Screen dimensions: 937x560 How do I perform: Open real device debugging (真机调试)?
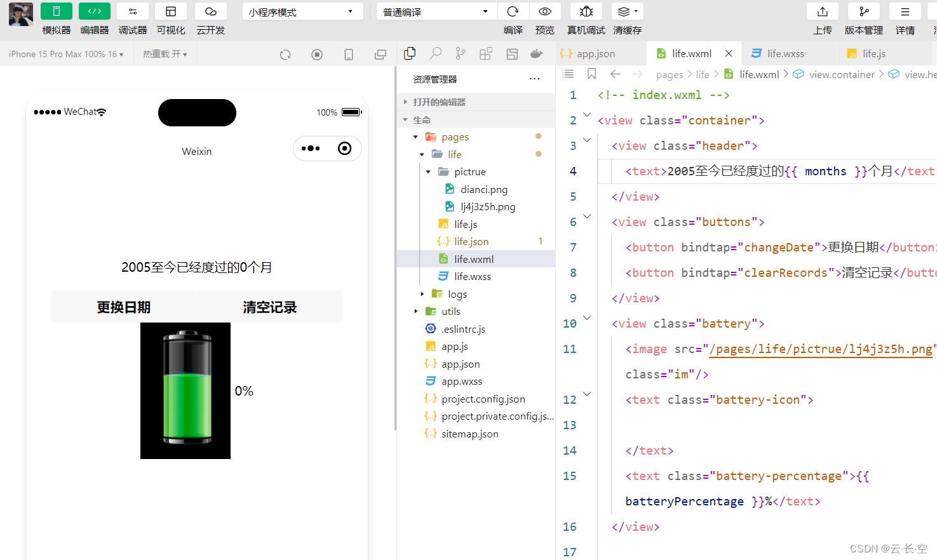pos(586,11)
